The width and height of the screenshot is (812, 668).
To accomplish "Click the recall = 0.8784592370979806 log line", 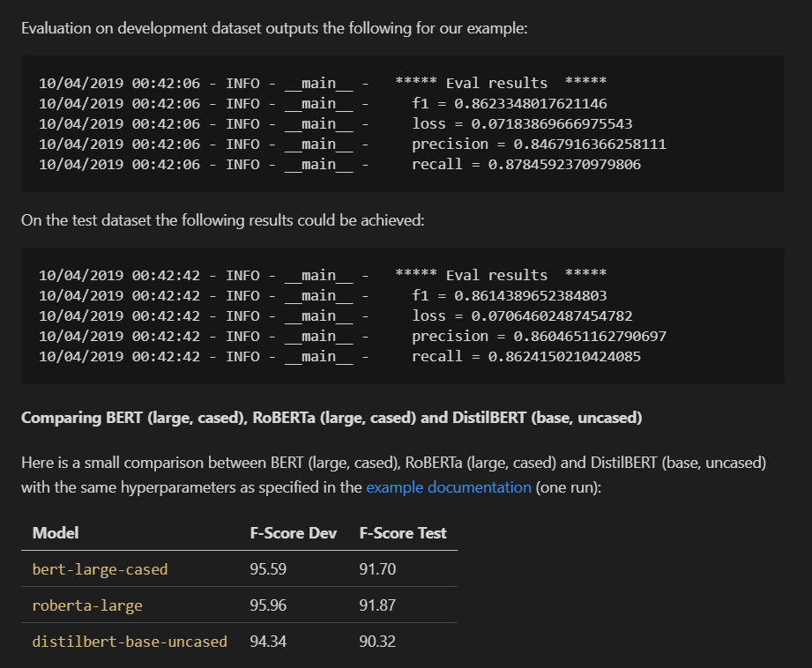I will tap(339, 164).
